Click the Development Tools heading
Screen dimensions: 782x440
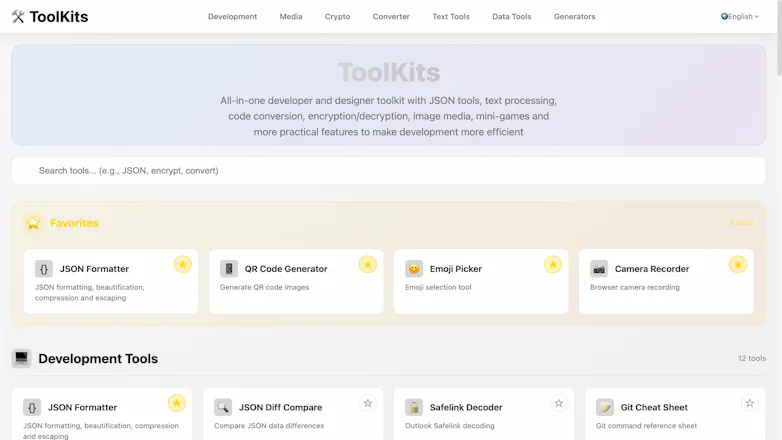(x=98, y=359)
